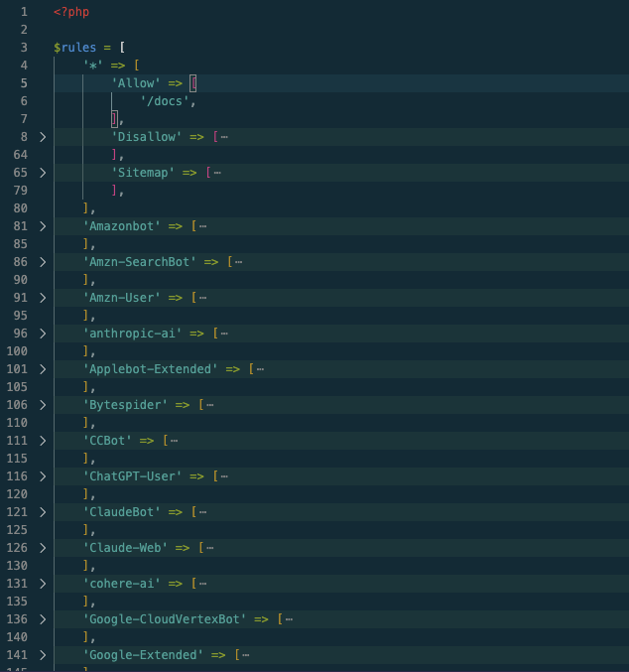Unfold the 'Amzn-User' section chevron
This screenshot has width=629, height=672.
click(x=42, y=298)
